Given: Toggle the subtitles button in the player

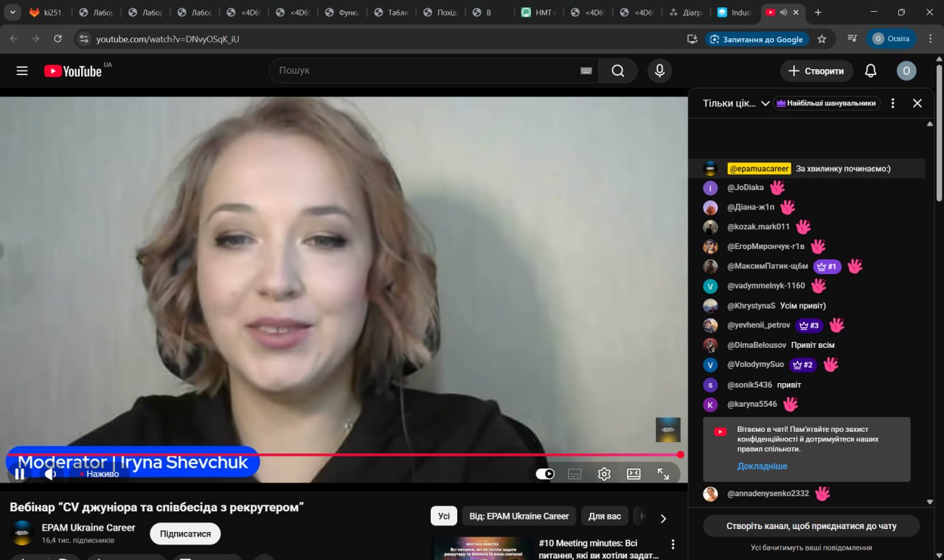Looking at the screenshot, I should tap(575, 474).
